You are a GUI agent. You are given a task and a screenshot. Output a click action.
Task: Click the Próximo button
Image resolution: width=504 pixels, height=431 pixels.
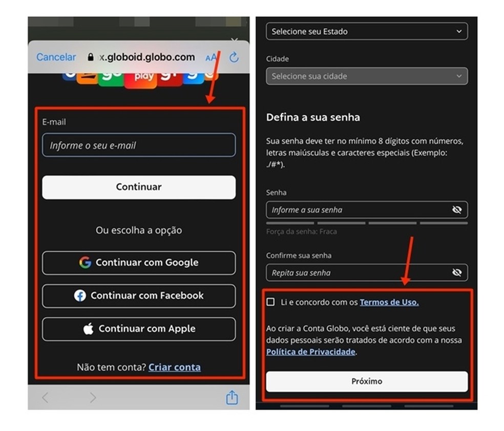tap(367, 381)
